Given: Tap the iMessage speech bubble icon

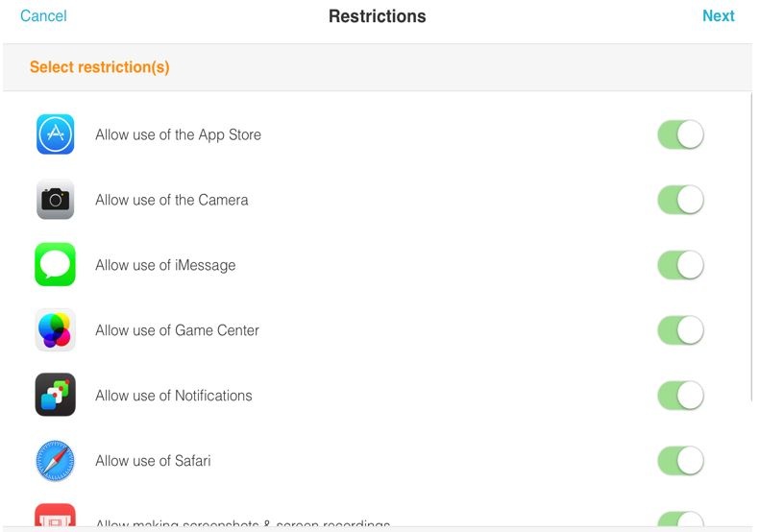Looking at the screenshot, I should tap(55, 265).
